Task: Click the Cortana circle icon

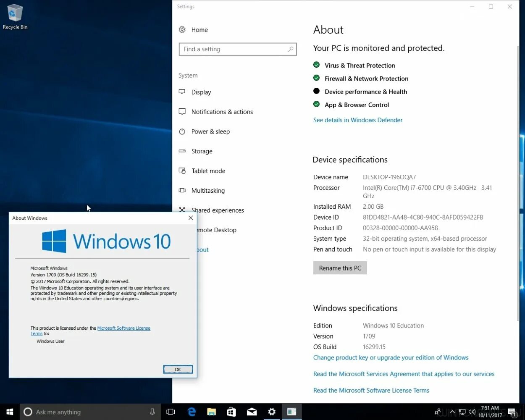Action: pos(28,412)
